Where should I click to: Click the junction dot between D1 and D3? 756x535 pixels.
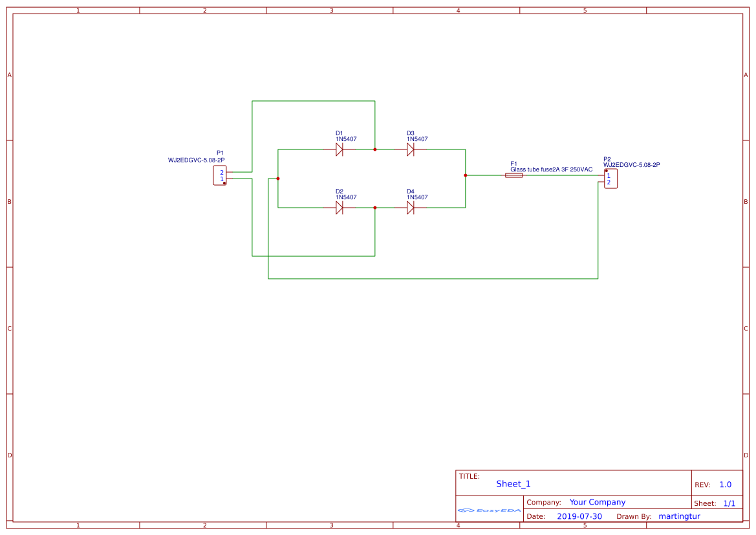click(x=374, y=149)
